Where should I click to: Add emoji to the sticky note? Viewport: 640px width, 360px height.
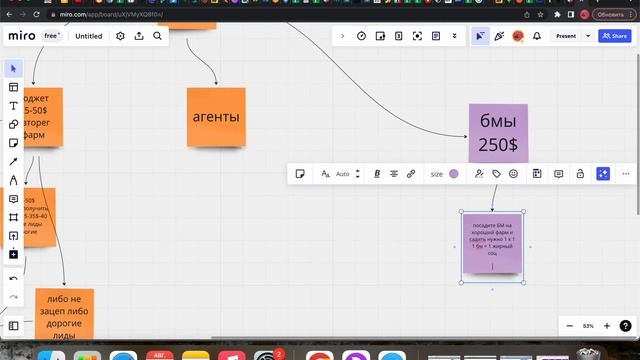(x=513, y=174)
